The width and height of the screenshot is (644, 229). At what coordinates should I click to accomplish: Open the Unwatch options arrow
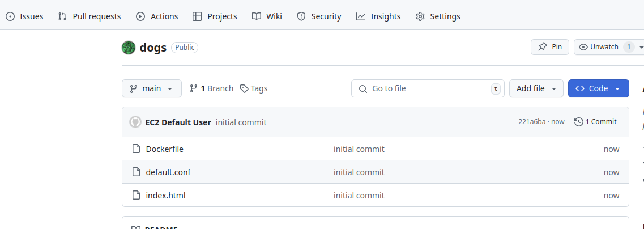point(641,47)
